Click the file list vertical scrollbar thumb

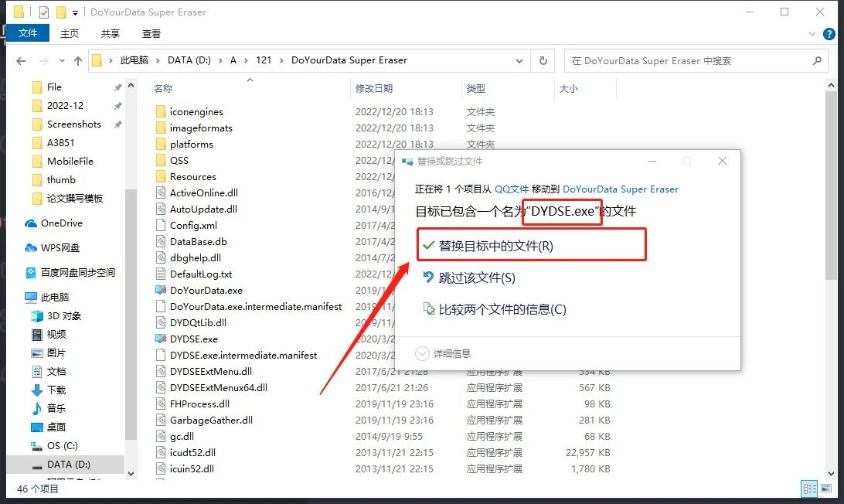pyautogui.click(x=831, y=186)
